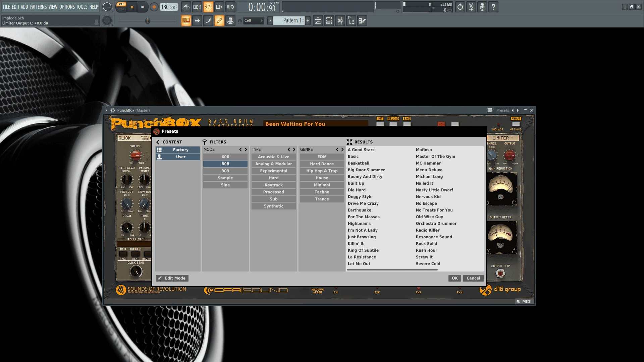644x362 pixels.
Task: Toggle note/clip grouping icon
Action: pos(208,21)
